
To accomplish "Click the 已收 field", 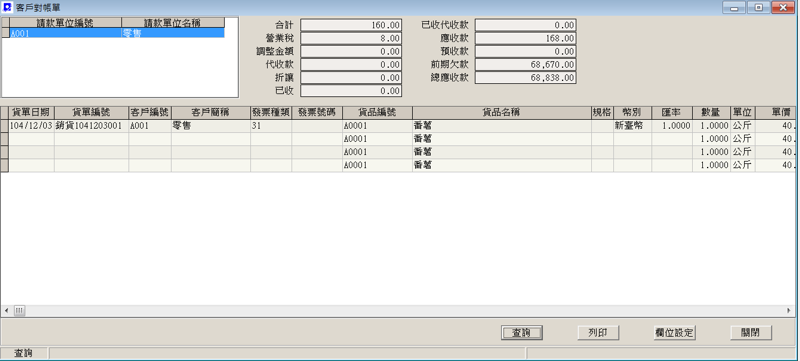I will (x=351, y=91).
